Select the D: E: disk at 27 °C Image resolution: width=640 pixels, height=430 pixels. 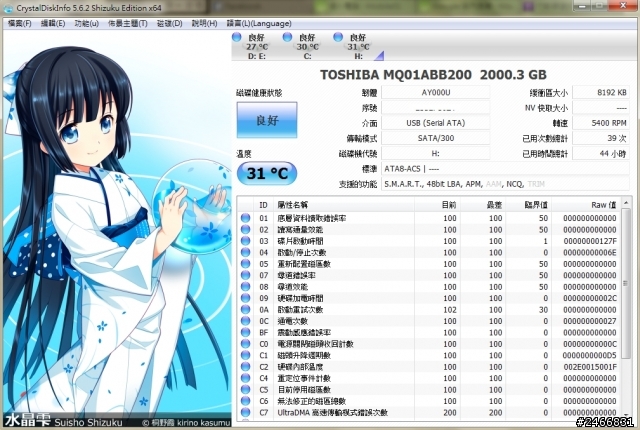[x=256, y=47]
